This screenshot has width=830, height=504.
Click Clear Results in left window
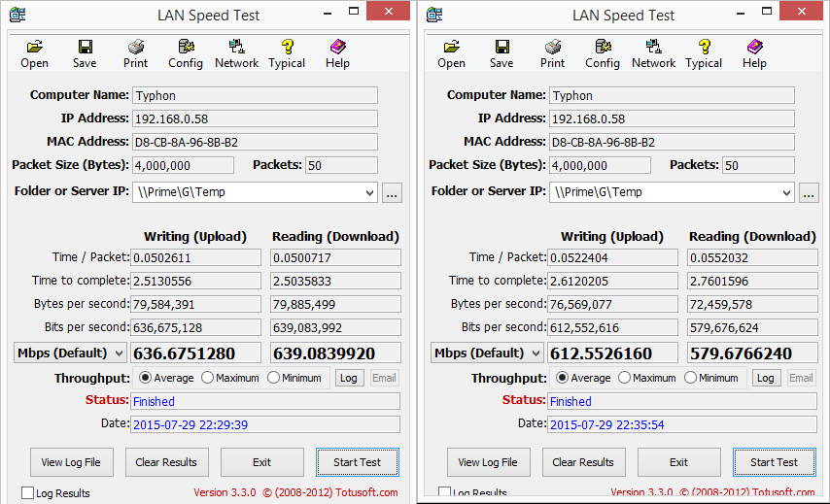[167, 462]
